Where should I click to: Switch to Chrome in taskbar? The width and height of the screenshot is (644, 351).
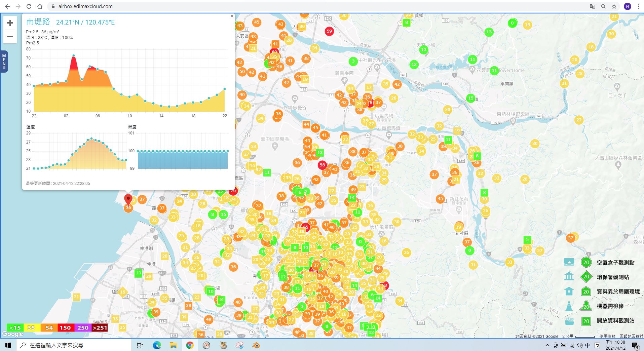pos(190,345)
